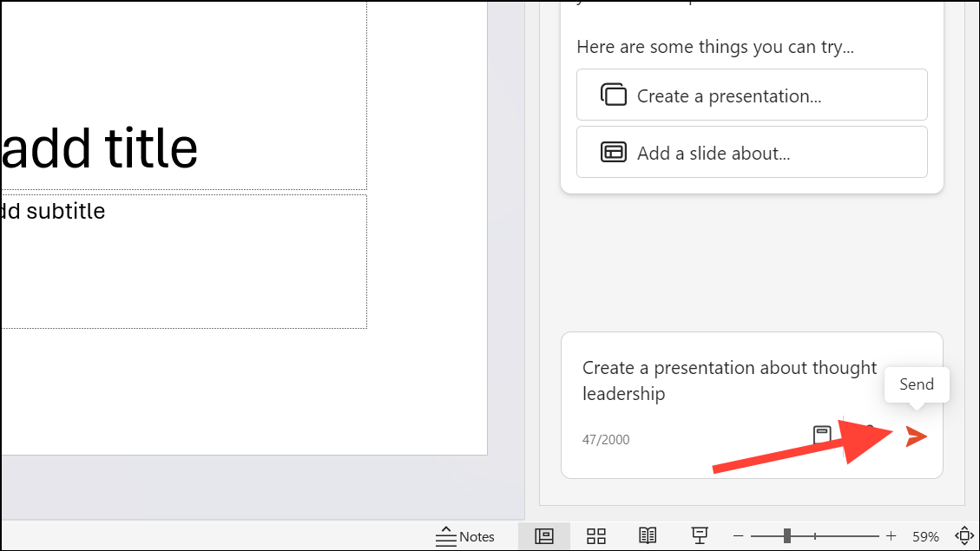Viewport: 980px width, 551px height.
Task: Click the Send tooltip arrow icon
Action: tap(916, 384)
